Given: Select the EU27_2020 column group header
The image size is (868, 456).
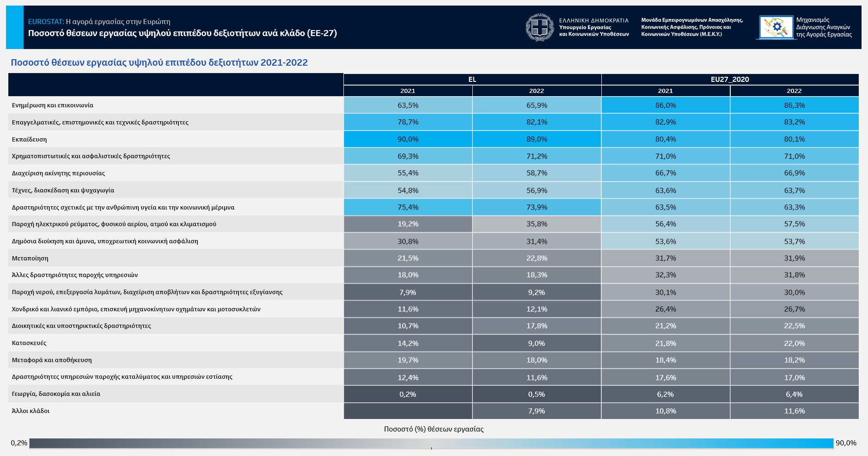Looking at the screenshot, I should coord(729,79).
